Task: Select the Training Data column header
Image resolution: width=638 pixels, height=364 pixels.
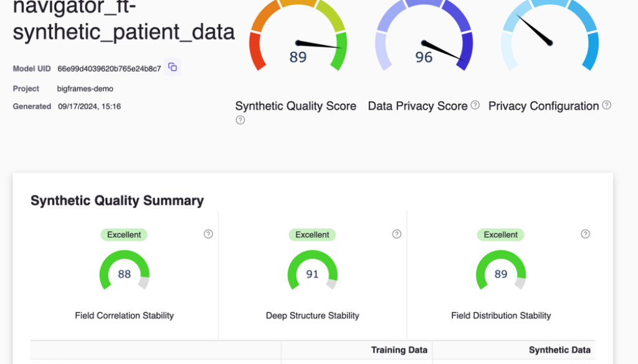Action: click(x=399, y=350)
